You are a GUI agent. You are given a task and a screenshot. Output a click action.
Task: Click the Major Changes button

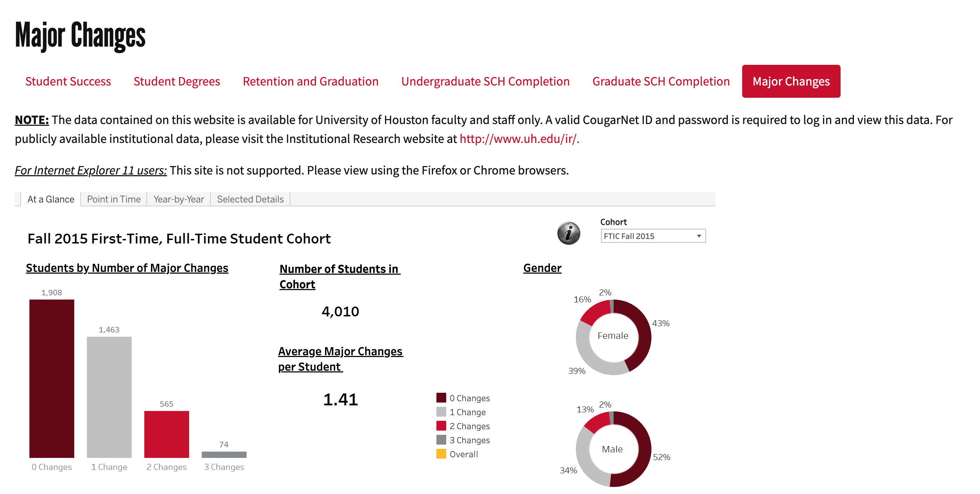[x=791, y=81]
